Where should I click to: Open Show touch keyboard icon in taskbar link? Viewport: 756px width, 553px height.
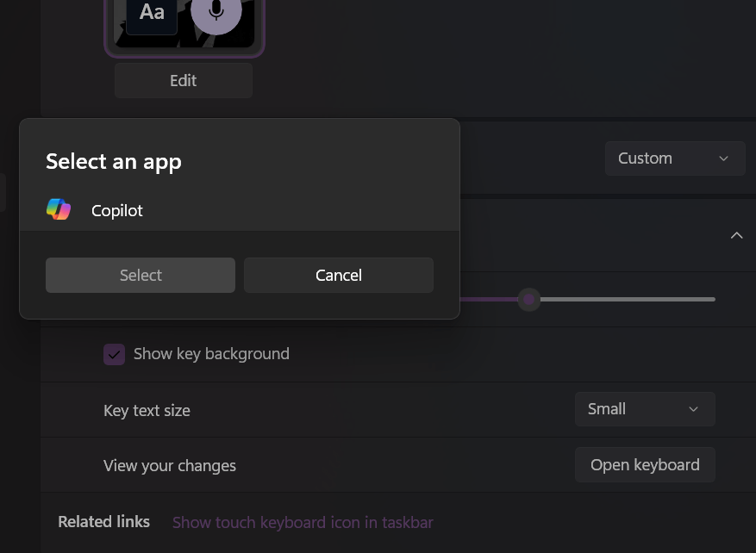(x=303, y=522)
